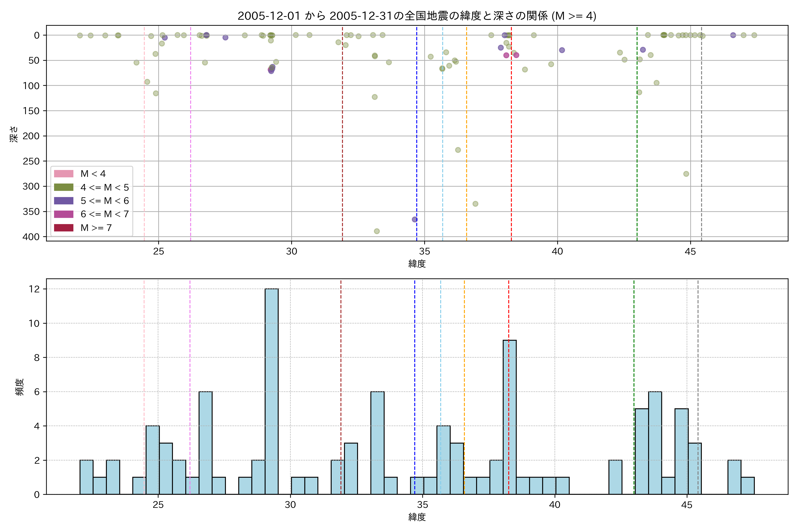798x532 pixels.
Task: Click the histogram y-axis tick label 12
Action: point(34,289)
